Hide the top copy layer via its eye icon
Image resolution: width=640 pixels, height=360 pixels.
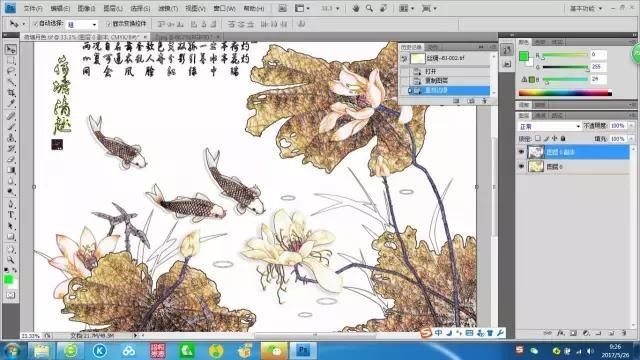click(x=521, y=152)
